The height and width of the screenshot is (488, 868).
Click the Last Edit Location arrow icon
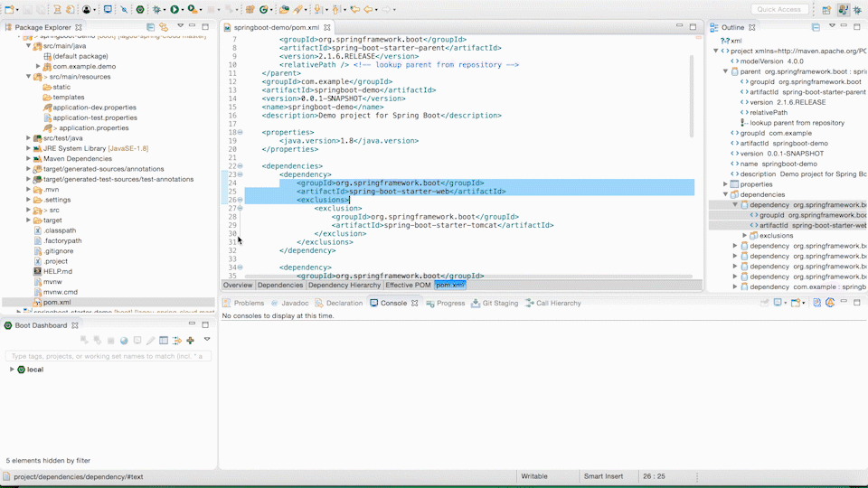pos(354,9)
